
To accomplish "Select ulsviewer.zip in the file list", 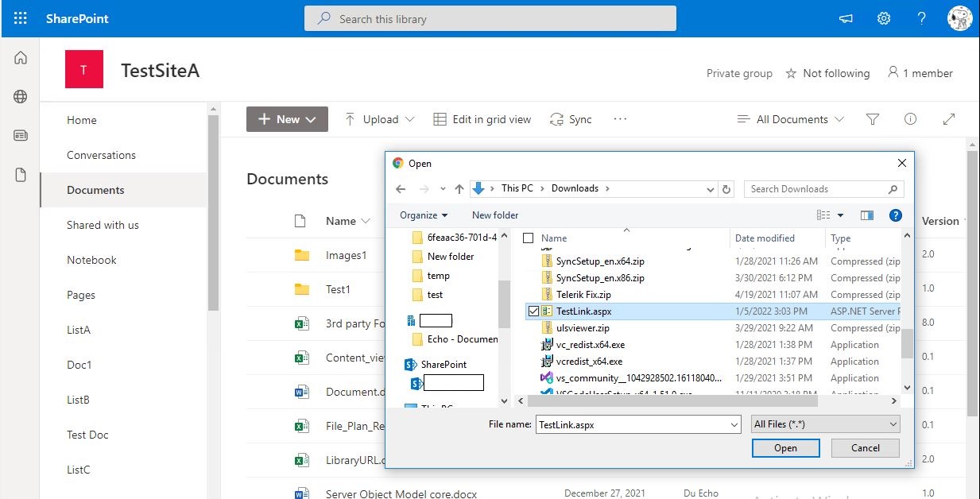I will (x=583, y=327).
